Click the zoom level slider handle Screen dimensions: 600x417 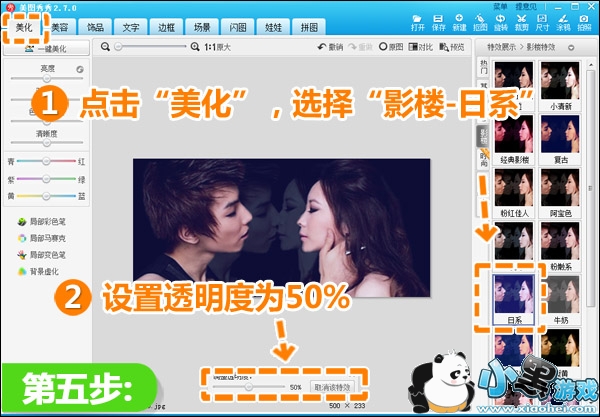(x=119, y=47)
